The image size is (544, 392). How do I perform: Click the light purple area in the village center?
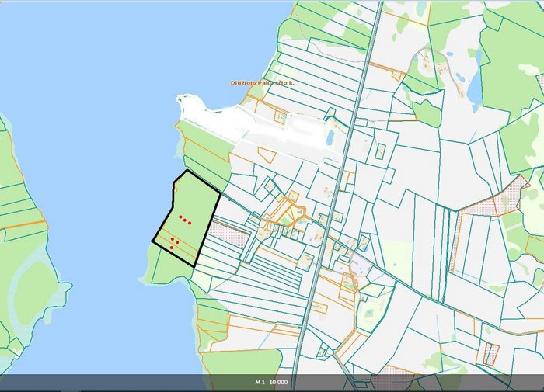click(x=359, y=266)
